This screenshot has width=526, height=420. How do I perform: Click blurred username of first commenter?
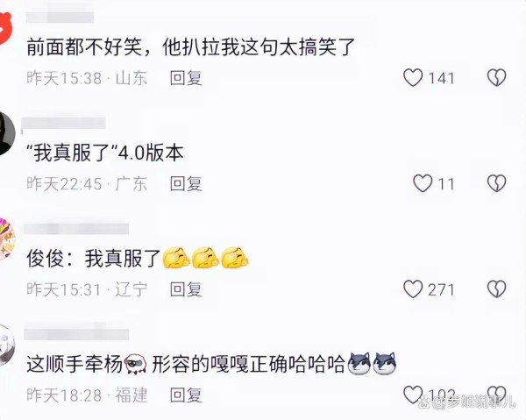pos(60,18)
